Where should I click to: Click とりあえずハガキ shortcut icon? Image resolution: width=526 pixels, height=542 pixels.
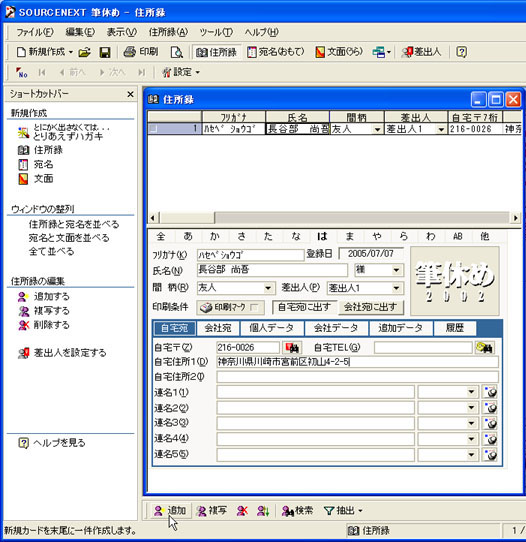click(x=24, y=132)
